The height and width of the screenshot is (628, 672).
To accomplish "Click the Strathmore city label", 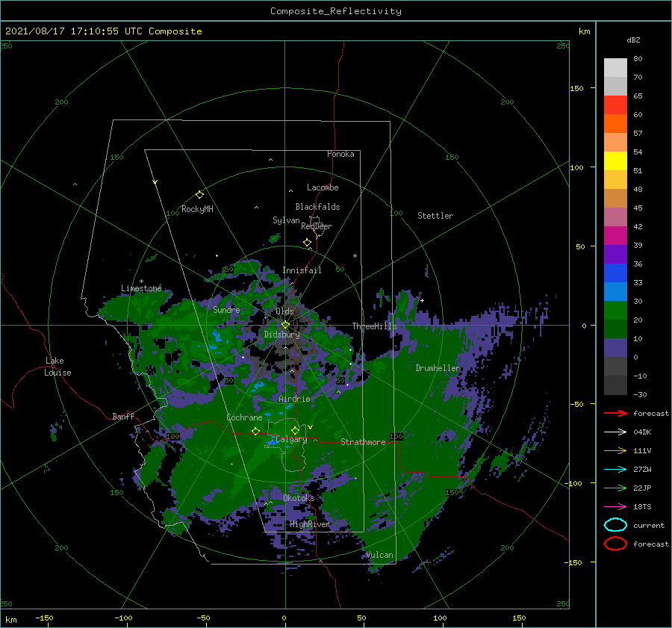I will click(x=363, y=442).
